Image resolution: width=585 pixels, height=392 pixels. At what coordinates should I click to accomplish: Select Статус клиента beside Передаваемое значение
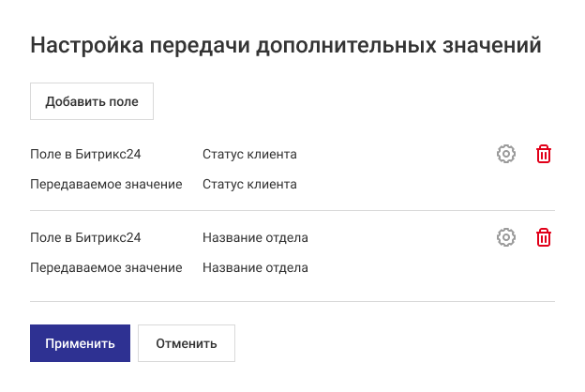click(x=249, y=185)
